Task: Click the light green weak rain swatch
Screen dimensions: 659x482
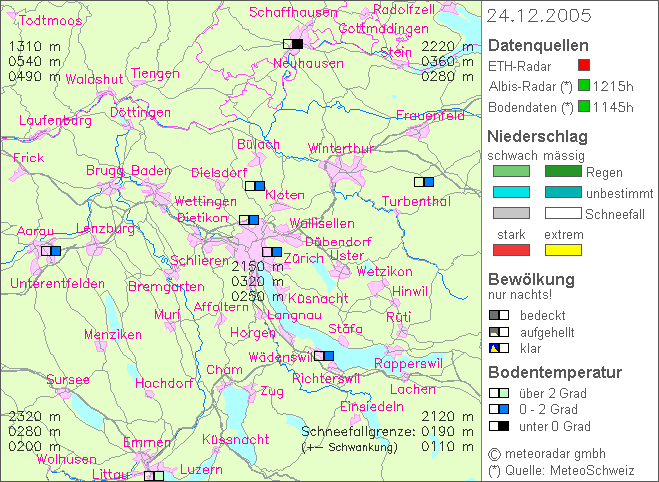Action: click(x=511, y=171)
